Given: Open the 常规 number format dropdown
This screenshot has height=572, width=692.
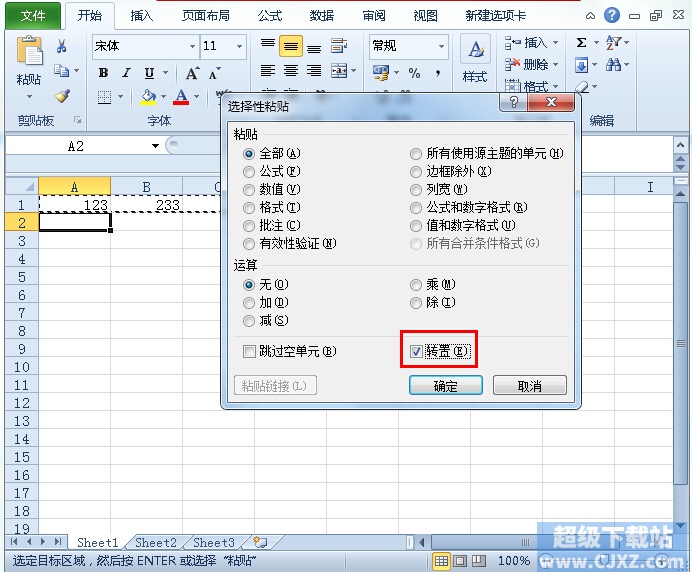Looking at the screenshot, I should click(441, 46).
